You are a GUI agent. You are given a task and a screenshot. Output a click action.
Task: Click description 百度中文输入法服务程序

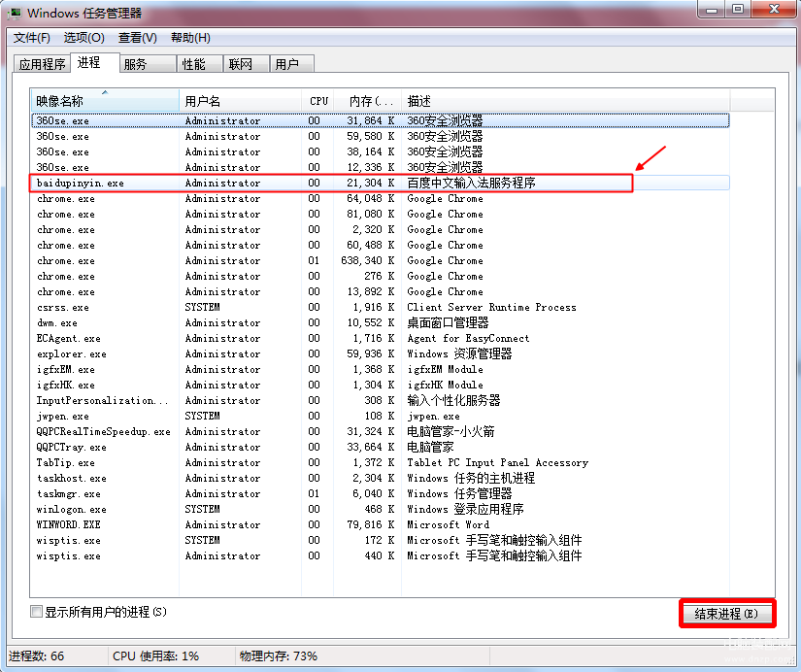coord(471,183)
